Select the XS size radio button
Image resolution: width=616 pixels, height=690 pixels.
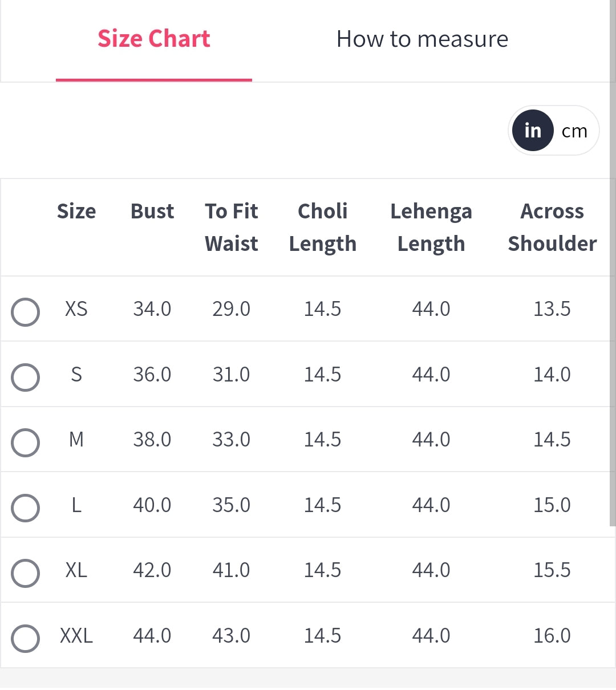26,312
